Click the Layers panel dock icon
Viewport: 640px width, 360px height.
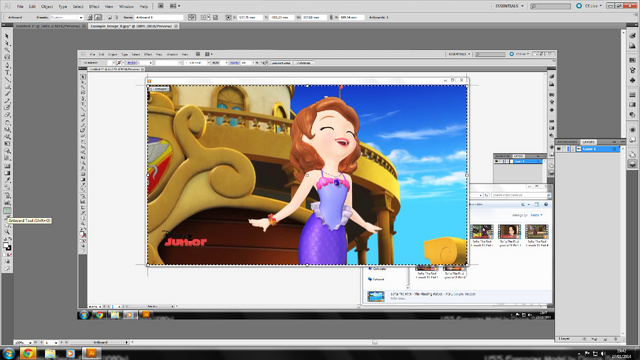point(632,164)
